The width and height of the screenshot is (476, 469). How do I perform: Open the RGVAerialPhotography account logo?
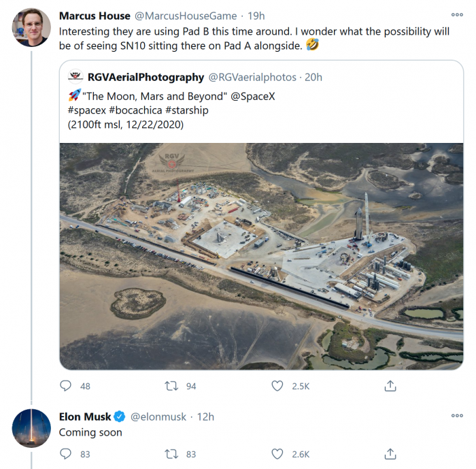[x=75, y=77]
